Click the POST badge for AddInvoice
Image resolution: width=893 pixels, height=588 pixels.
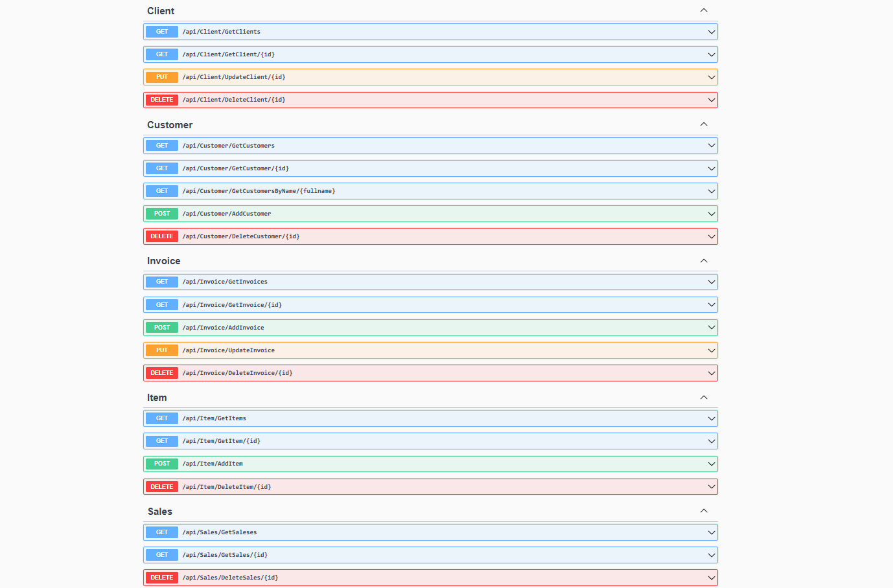click(162, 328)
